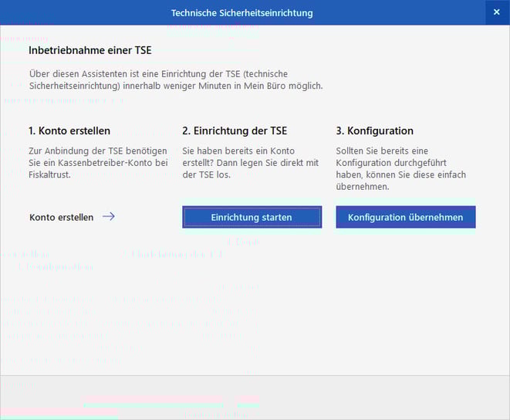Click the step heading 3. Konfiguration

[x=375, y=131]
